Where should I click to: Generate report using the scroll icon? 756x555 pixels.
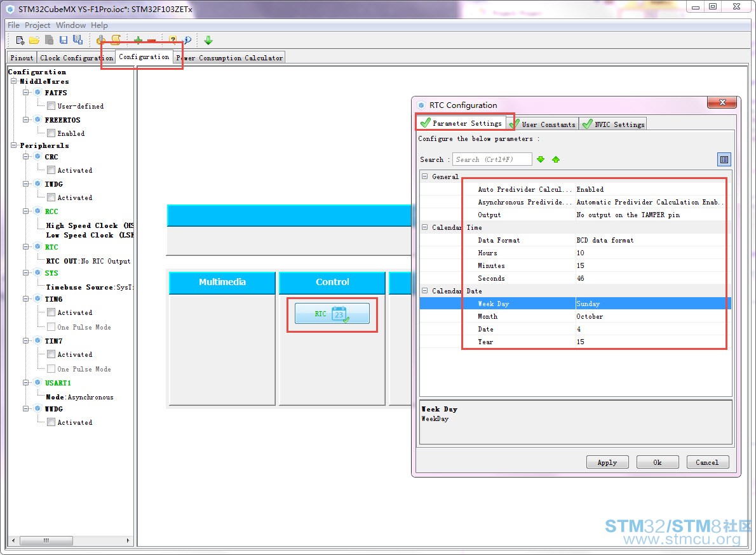pyautogui.click(x=116, y=40)
